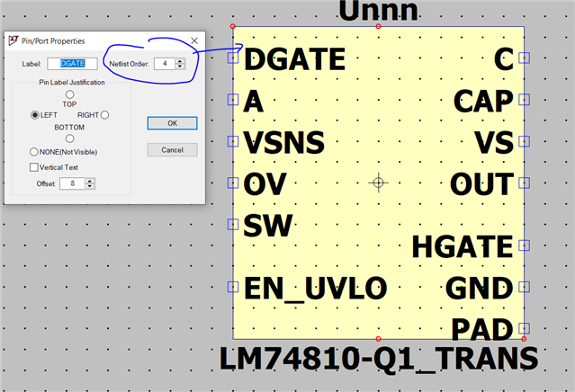575x392 pixels.
Task: Select the PAD pin square
Action: 524,328
